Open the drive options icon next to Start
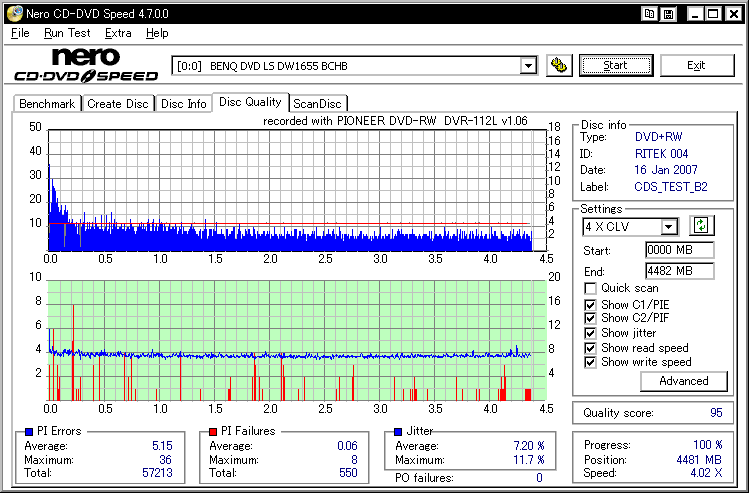 point(559,65)
